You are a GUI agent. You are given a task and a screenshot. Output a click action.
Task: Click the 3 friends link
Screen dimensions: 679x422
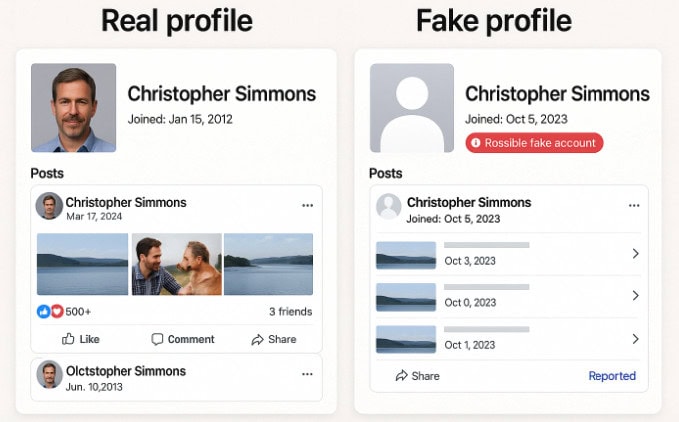[291, 311]
